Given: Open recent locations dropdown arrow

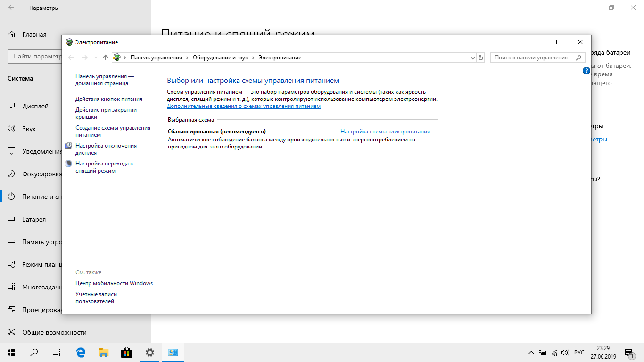Looking at the screenshot, I should 96,58.
